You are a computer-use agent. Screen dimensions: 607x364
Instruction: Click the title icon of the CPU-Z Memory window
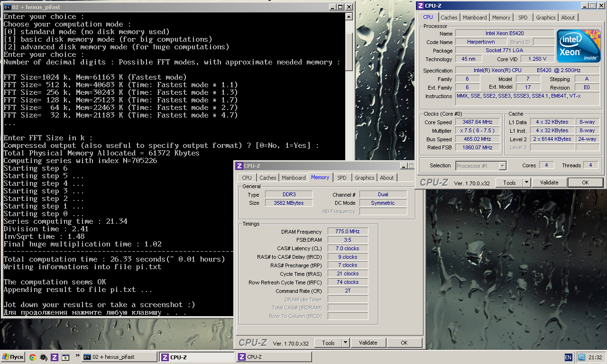pyautogui.click(x=239, y=166)
